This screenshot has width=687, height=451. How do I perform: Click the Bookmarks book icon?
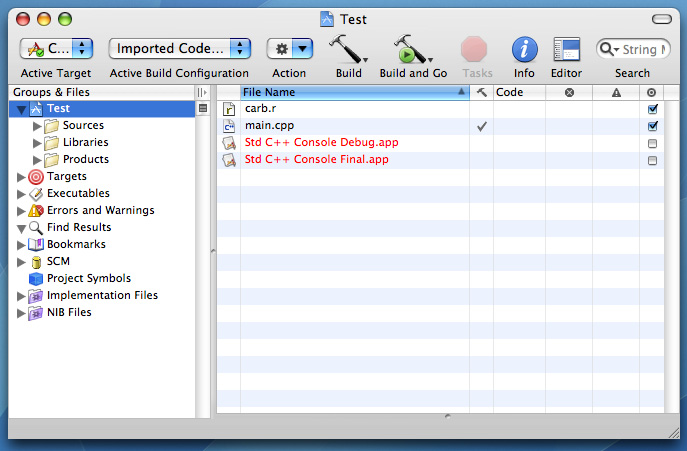[36, 245]
